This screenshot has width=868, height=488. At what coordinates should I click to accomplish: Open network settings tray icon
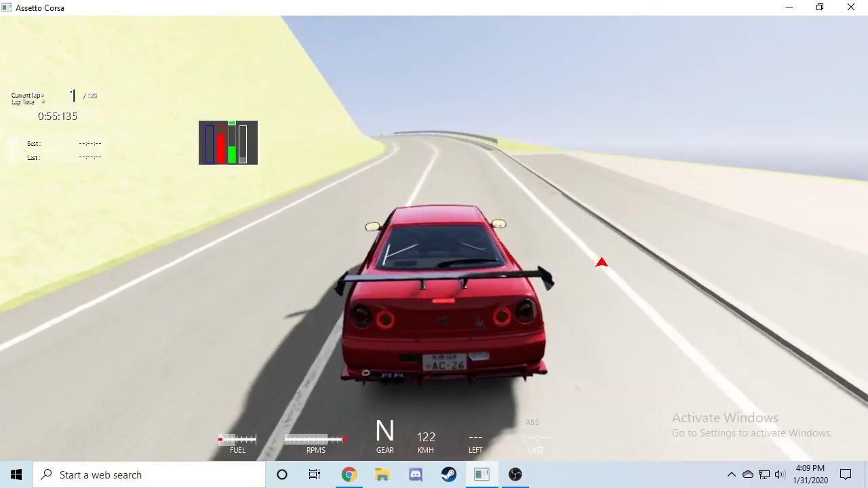[x=764, y=474]
